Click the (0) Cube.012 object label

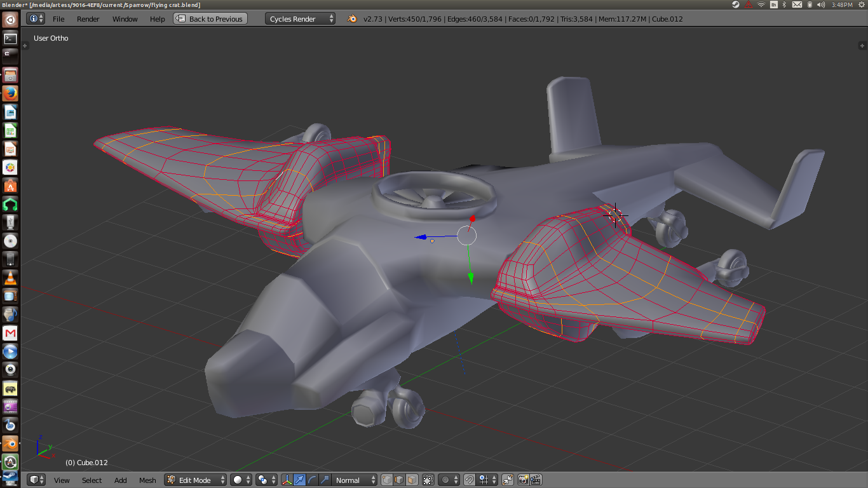click(x=86, y=463)
